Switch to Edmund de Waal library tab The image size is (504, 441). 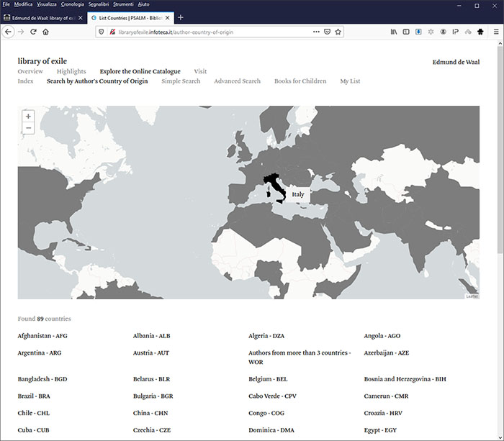pyautogui.click(x=43, y=18)
